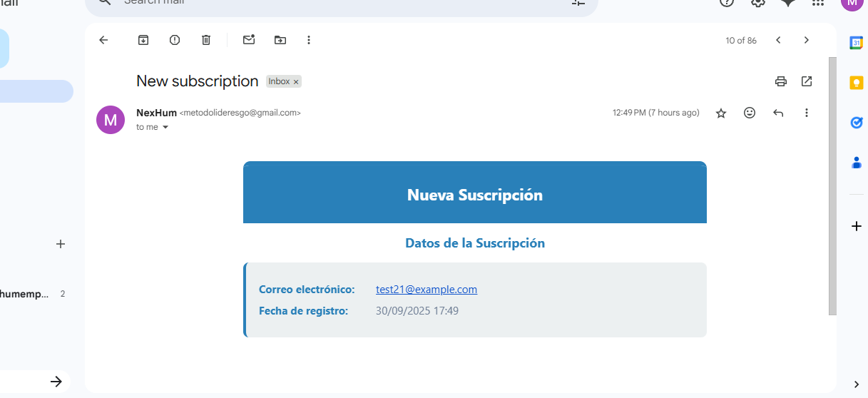This screenshot has width=868, height=398.
Task: Report this email as spam
Action: 175,40
